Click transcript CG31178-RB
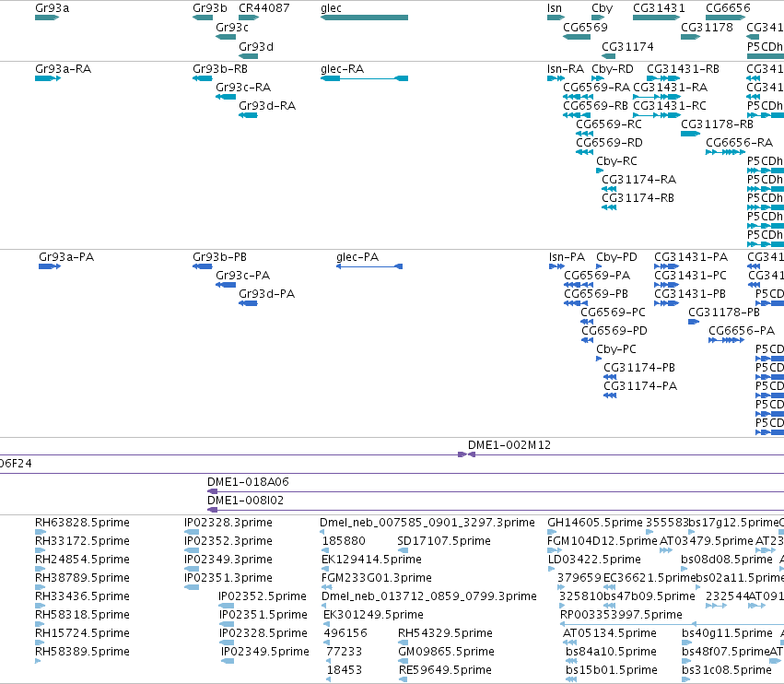 717,124
